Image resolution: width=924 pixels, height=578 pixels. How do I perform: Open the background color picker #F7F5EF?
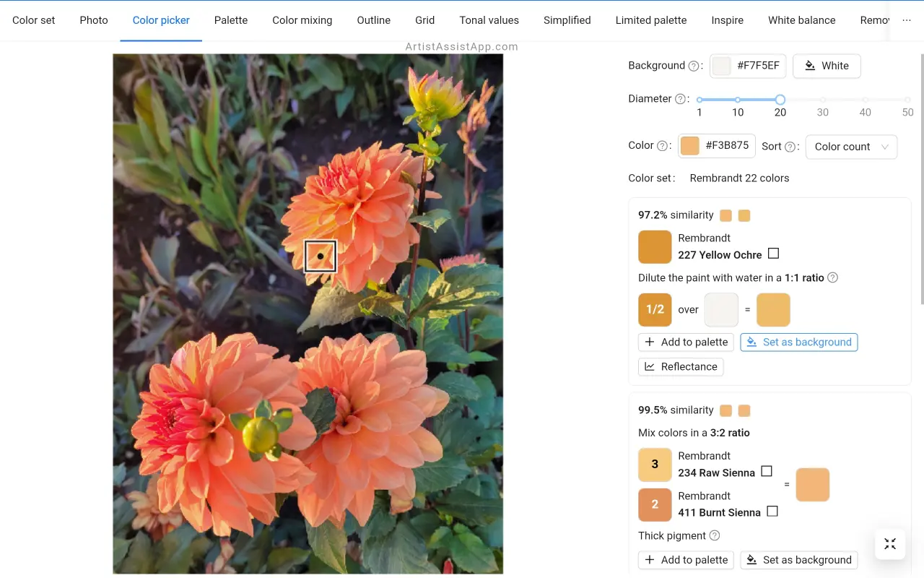pyautogui.click(x=747, y=66)
